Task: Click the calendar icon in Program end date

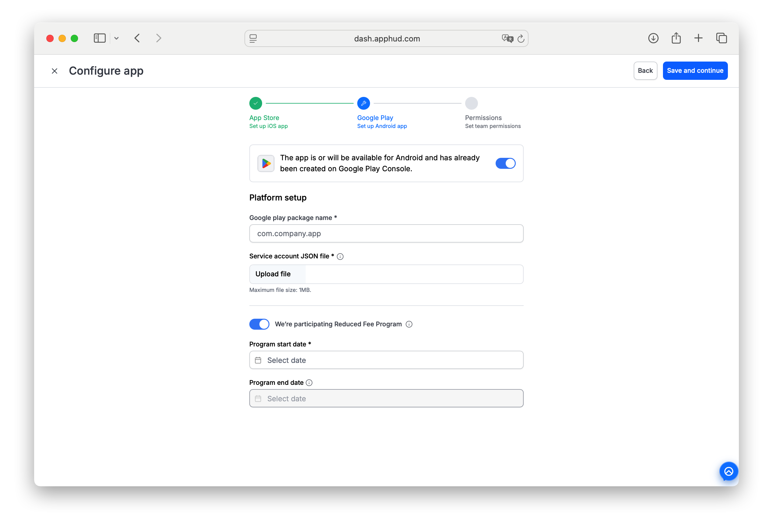Action: (x=258, y=399)
